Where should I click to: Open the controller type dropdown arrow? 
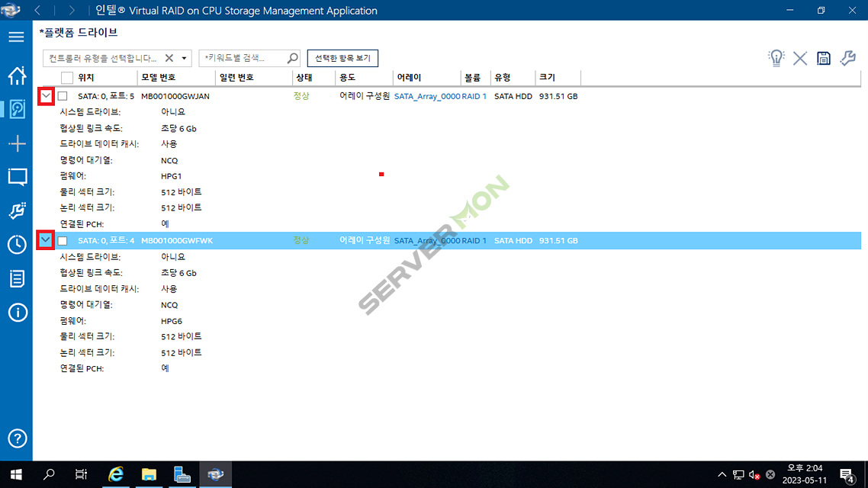pos(185,58)
